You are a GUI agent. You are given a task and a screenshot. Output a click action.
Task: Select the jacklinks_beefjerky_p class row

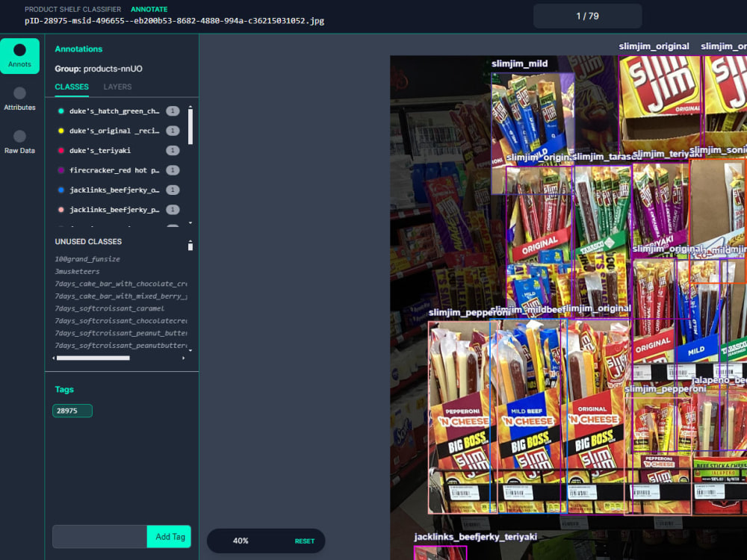[x=118, y=210]
